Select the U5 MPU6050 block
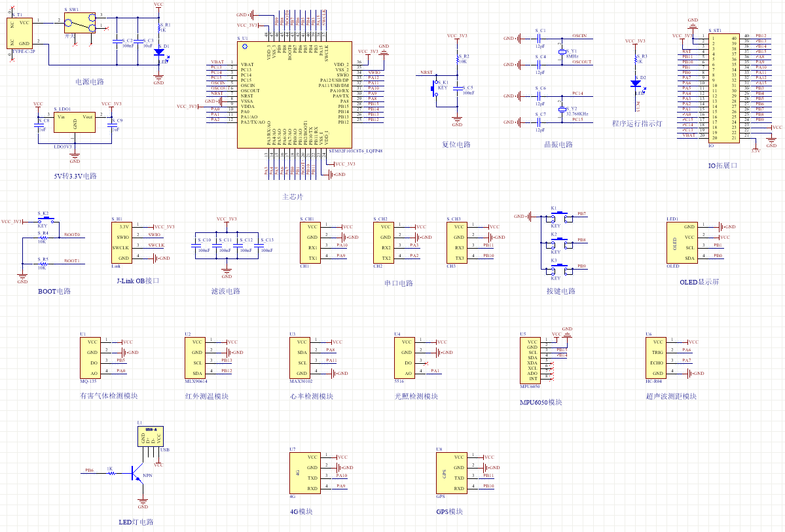 [x=530, y=361]
